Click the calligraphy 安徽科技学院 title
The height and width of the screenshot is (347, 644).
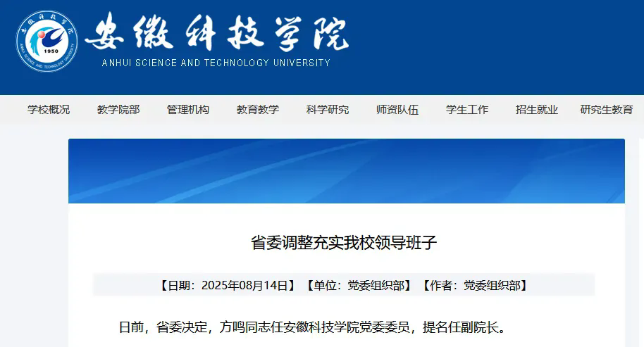click(216, 33)
